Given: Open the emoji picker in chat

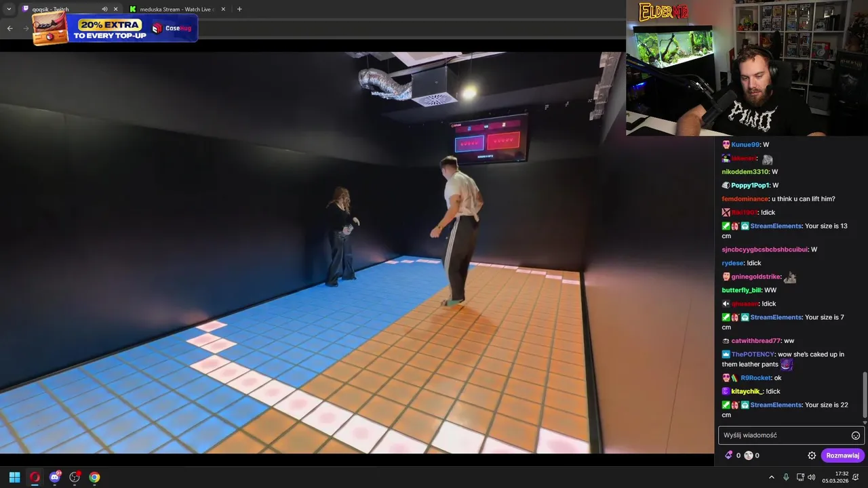Looking at the screenshot, I should (856, 435).
